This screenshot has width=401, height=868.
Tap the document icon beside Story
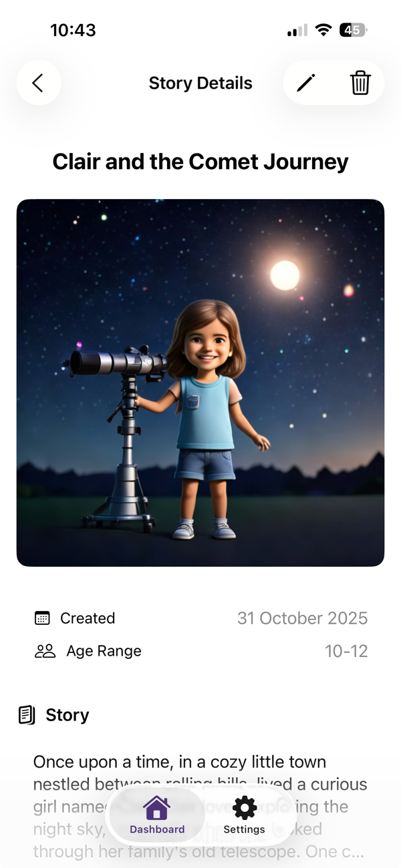27,715
